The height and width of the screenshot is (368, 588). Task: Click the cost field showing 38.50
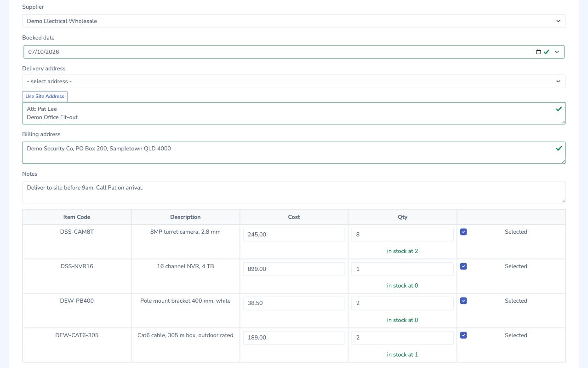coord(294,304)
